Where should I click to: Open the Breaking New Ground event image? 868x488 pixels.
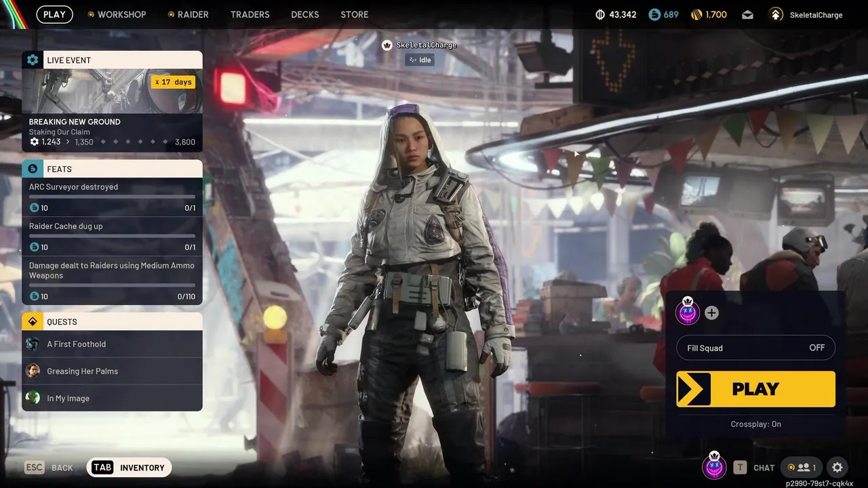pyautogui.click(x=112, y=91)
